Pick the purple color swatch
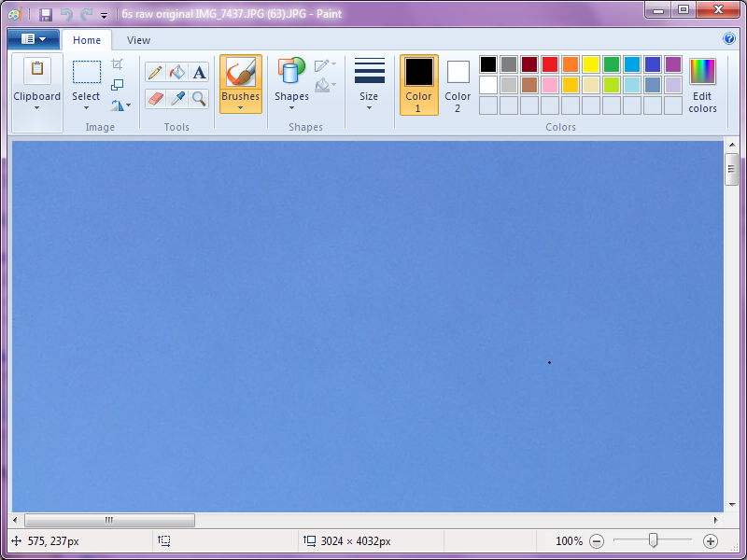Screen dimensions: 747x560 tap(673, 64)
